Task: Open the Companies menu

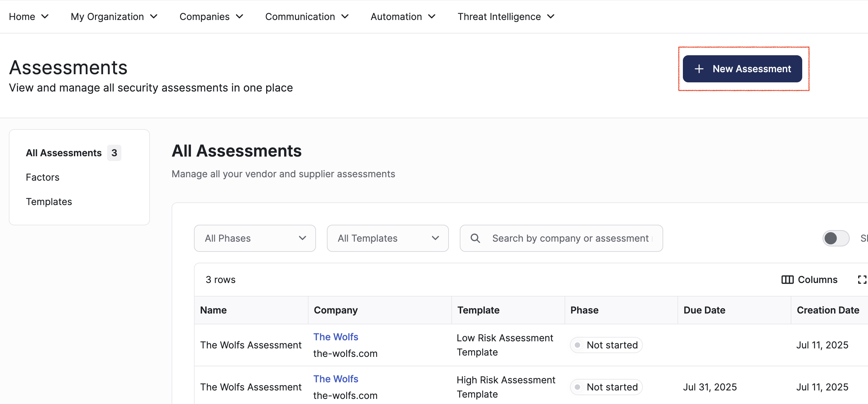Action: tap(211, 17)
